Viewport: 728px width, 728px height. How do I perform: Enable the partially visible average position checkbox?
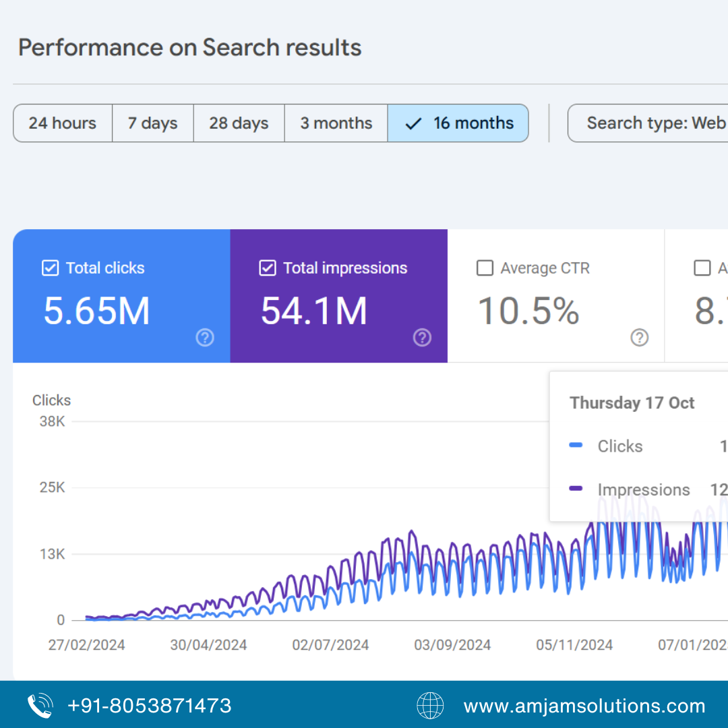pyautogui.click(x=702, y=268)
